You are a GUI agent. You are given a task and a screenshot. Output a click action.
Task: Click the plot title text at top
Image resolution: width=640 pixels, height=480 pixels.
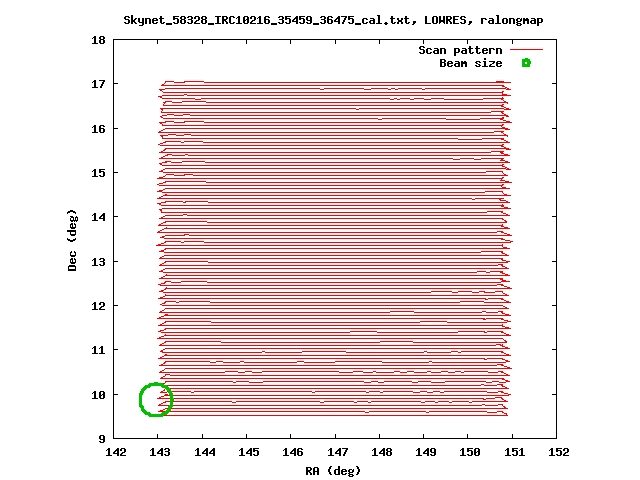333,20
